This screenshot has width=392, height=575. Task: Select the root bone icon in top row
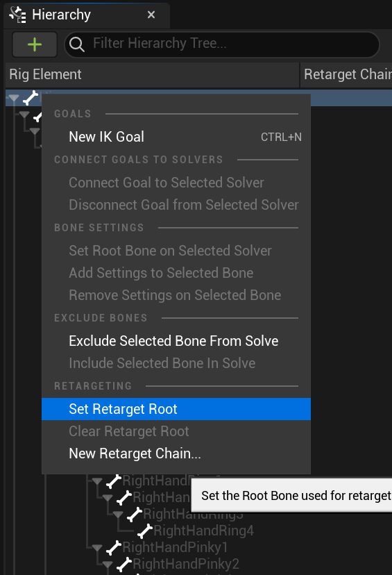click(31, 97)
